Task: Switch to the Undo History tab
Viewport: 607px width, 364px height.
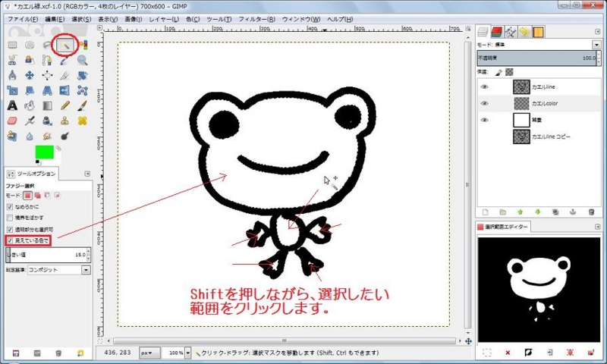Action: (524, 32)
